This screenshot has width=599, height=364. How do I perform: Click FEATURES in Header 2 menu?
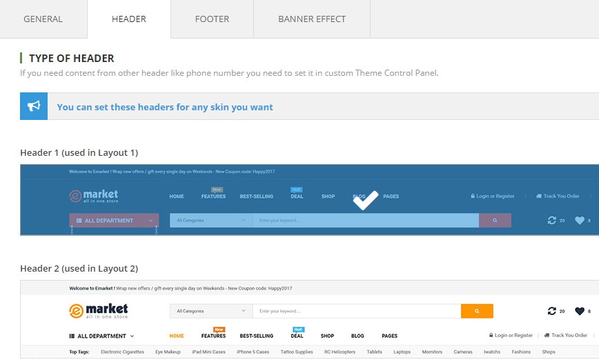[213, 336]
